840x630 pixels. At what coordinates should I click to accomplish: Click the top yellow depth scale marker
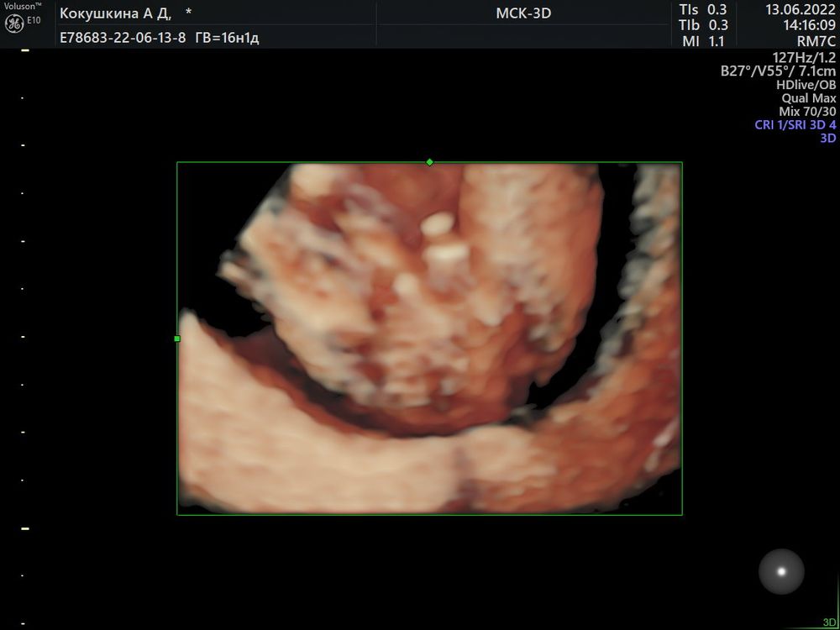24,51
